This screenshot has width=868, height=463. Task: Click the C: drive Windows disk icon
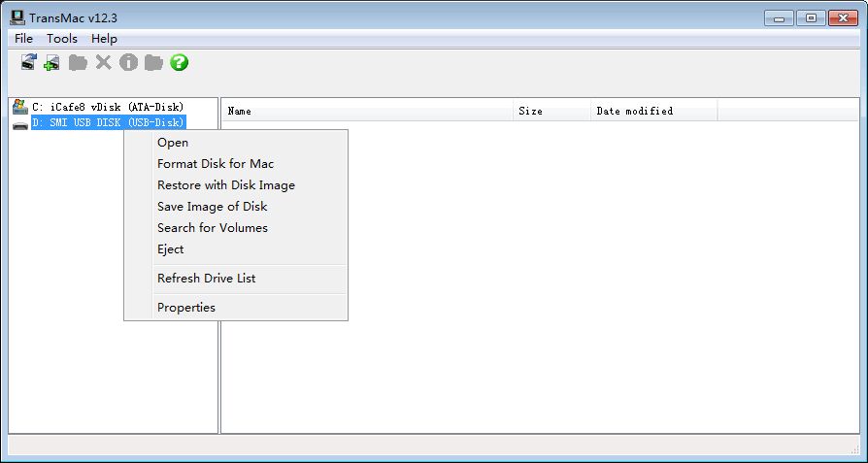(x=19, y=107)
